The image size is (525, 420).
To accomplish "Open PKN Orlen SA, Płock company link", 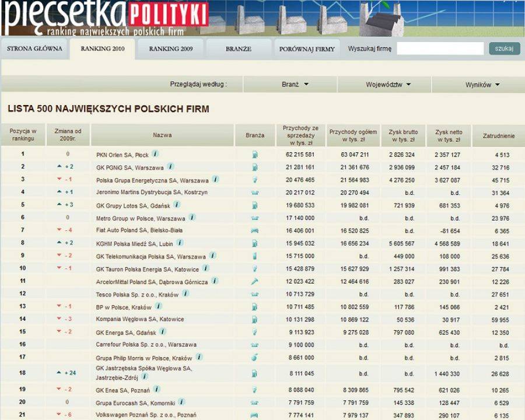I will (x=123, y=155).
